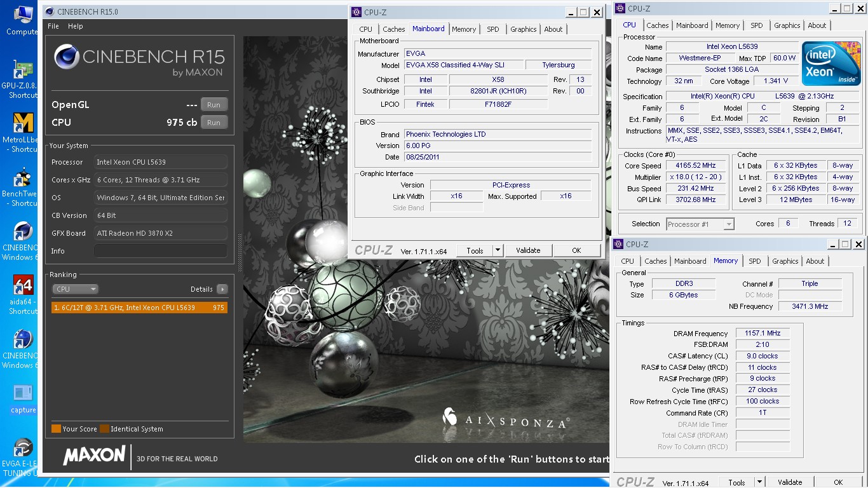868x488 pixels.
Task: Open About tab in Mainboard CPU-Z window
Action: 553,29
